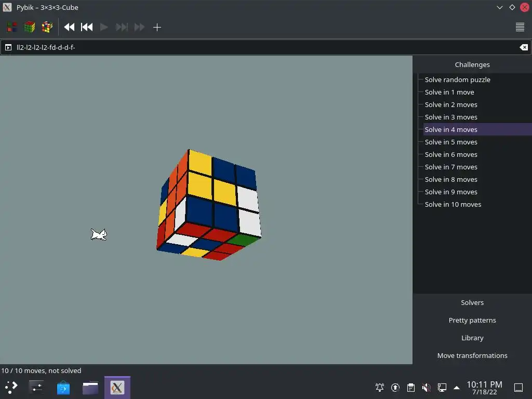Viewport: 532px width, 399px height.
Task: Select Solve in 10 moves
Action: (x=453, y=205)
